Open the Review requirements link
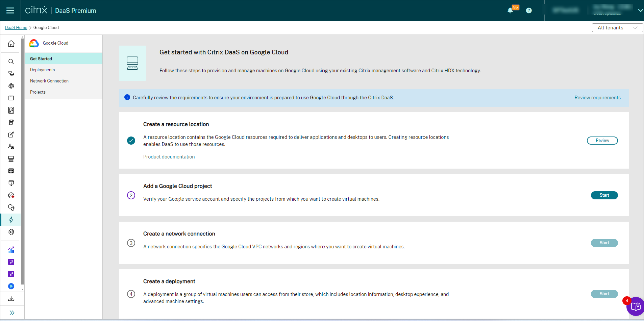644x321 pixels. point(597,98)
